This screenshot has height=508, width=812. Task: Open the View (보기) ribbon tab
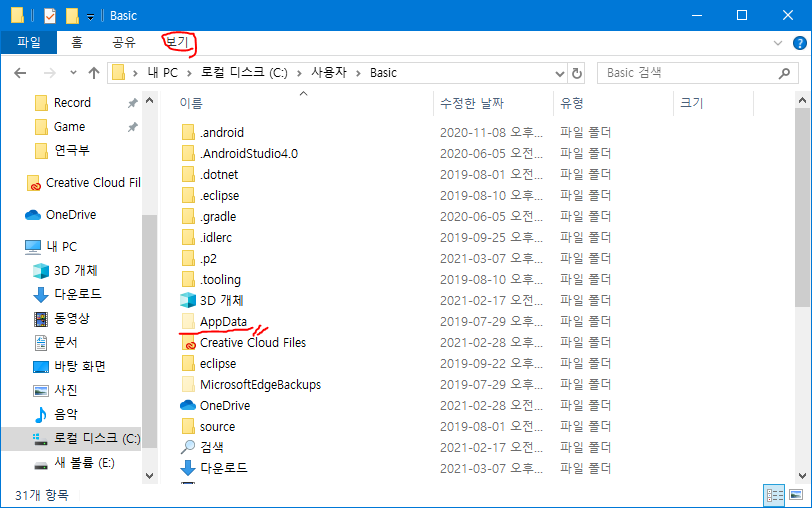pos(177,42)
